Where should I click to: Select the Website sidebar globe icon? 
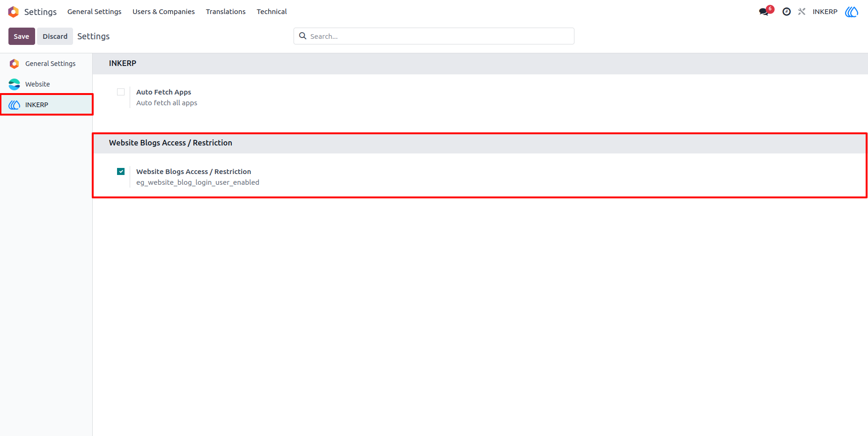tap(15, 84)
